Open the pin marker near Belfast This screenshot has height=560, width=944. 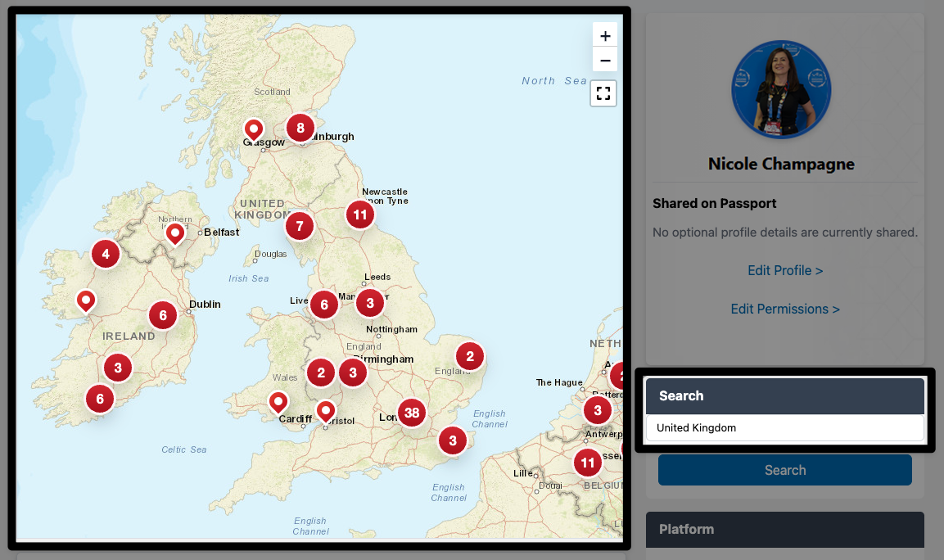(175, 234)
